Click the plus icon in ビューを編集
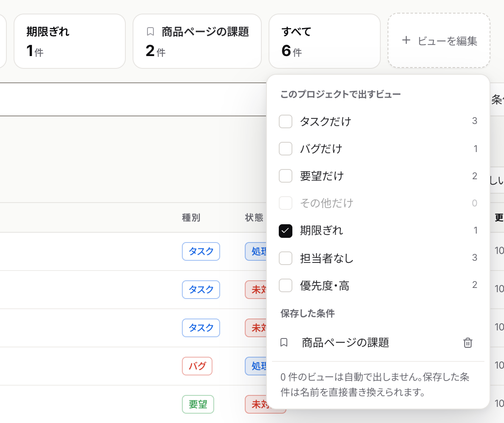Image resolution: width=504 pixels, height=423 pixels. click(406, 40)
